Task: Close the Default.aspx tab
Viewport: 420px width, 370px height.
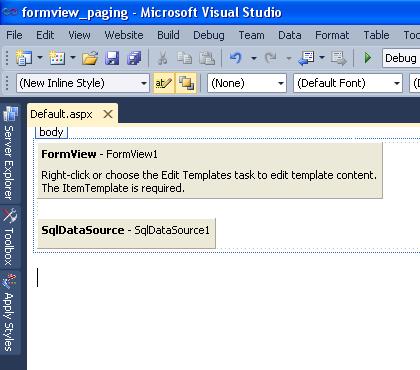Action: coord(108,114)
